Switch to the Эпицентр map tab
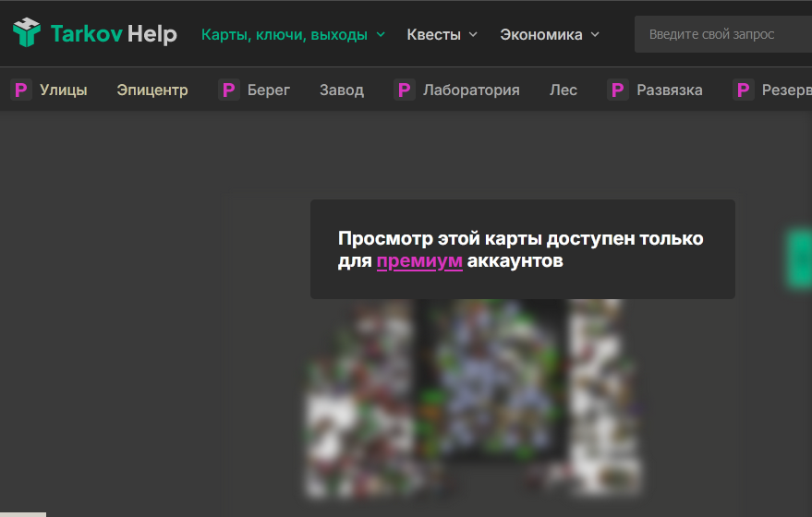Image resolution: width=812 pixels, height=517 pixels. tap(152, 90)
